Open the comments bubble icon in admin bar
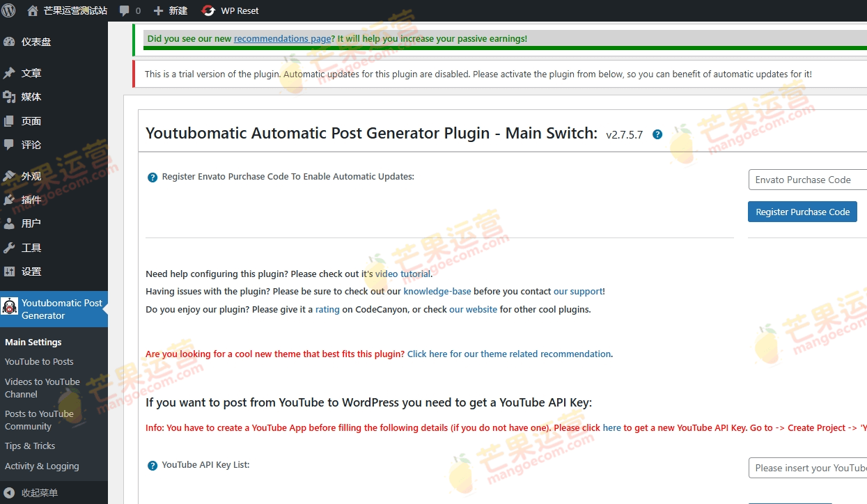This screenshot has height=504, width=867. tap(124, 10)
